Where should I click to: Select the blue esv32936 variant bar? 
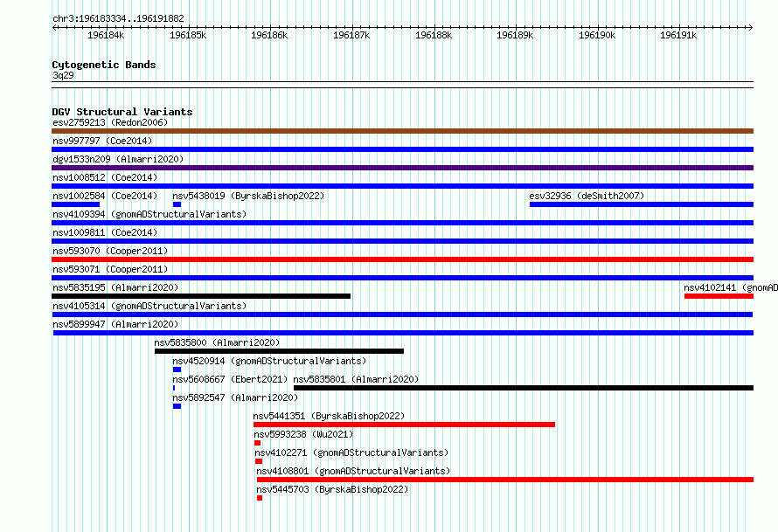point(642,204)
